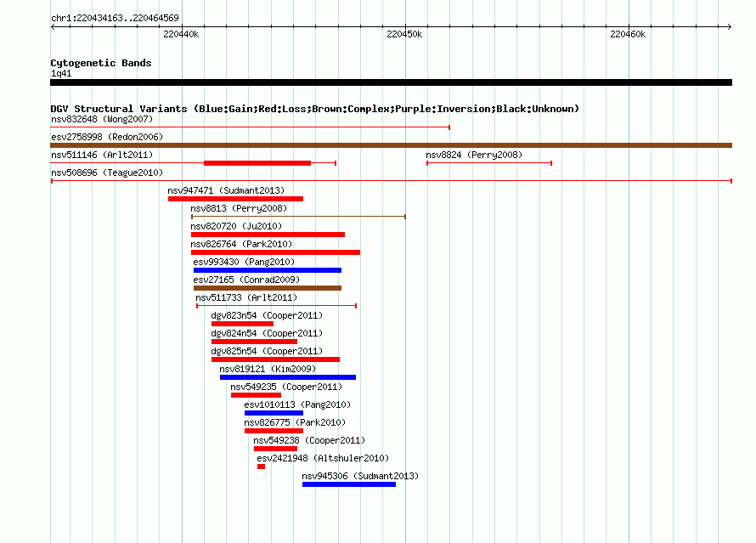
Task: Click the blue bar under esv1010113
Action: [274, 413]
